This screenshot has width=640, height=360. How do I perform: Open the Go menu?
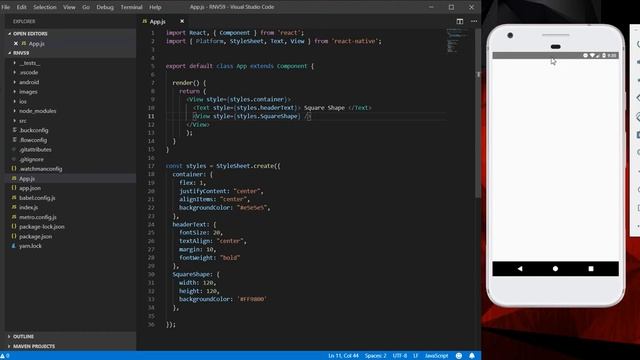click(x=86, y=7)
